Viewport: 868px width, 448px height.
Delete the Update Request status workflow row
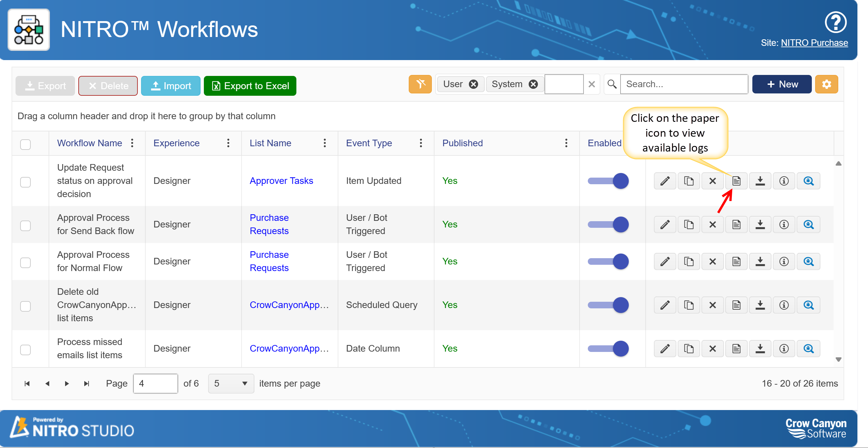click(x=712, y=181)
